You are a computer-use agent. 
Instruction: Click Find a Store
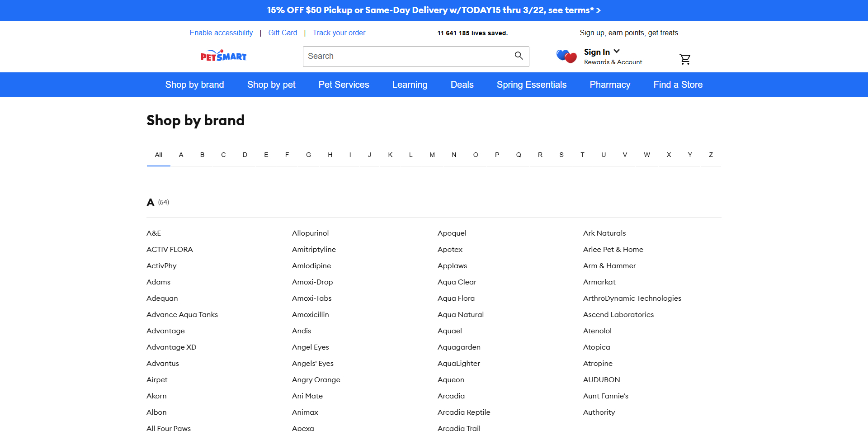(678, 85)
